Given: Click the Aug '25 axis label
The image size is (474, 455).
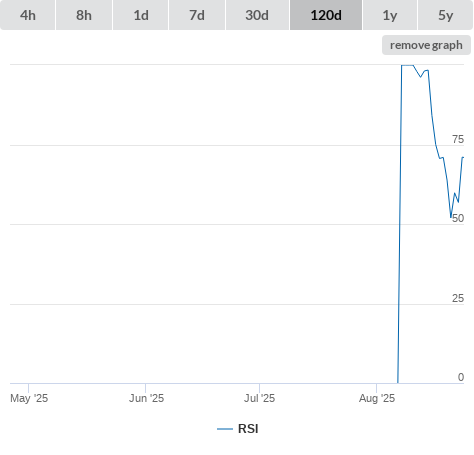Looking at the screenshot, I should click(377, 398).
